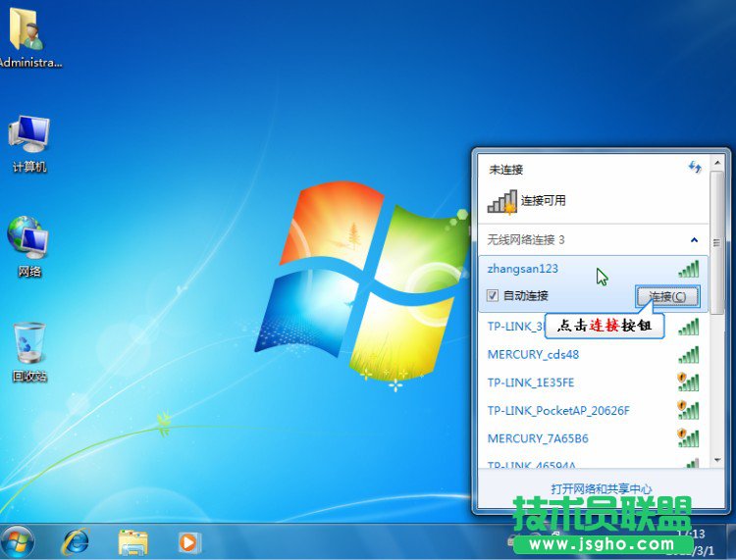Collapse the wireless network connection 3 section
Image resolution: width=736 pixels, height=560 pixels.
(695, 239)
